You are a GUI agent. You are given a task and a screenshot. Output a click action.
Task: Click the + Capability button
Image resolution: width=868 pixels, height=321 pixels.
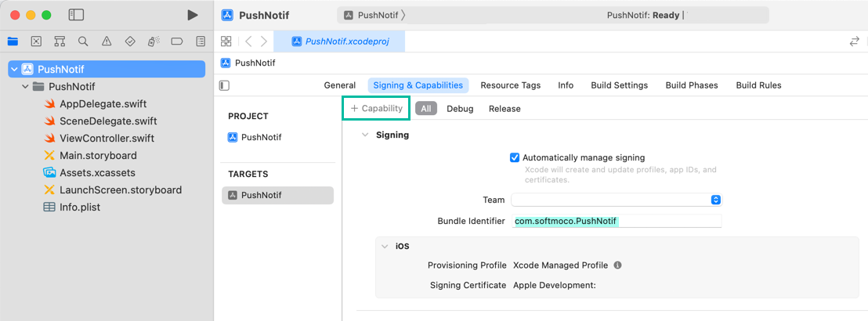(x=376, y=109)
